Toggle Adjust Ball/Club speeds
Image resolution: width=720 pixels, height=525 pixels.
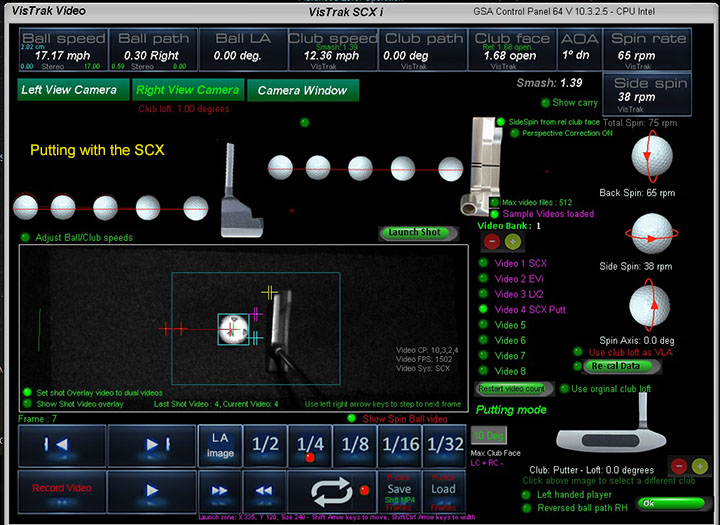tap(25, 237)
